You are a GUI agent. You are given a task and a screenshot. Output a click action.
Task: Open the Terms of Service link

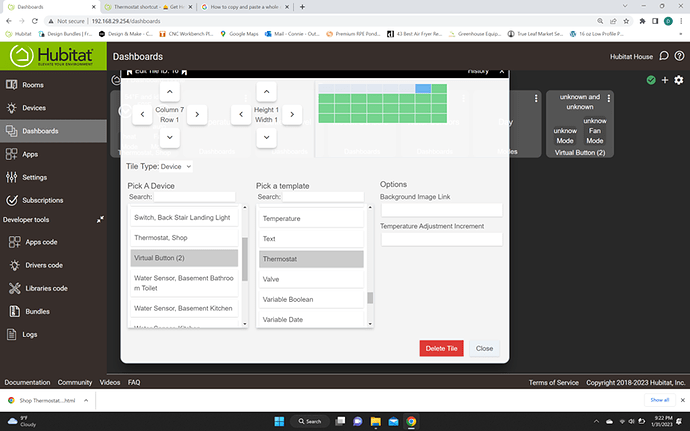554,382
